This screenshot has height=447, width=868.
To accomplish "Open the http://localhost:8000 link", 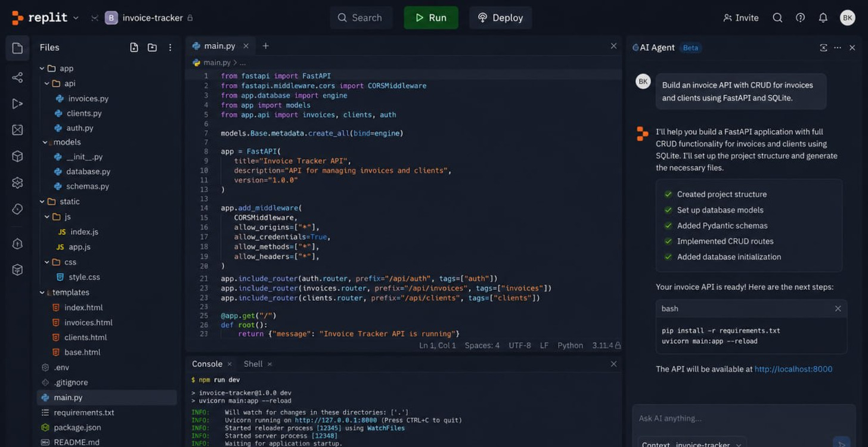I will pyautogui.click(x=793, y=369).
